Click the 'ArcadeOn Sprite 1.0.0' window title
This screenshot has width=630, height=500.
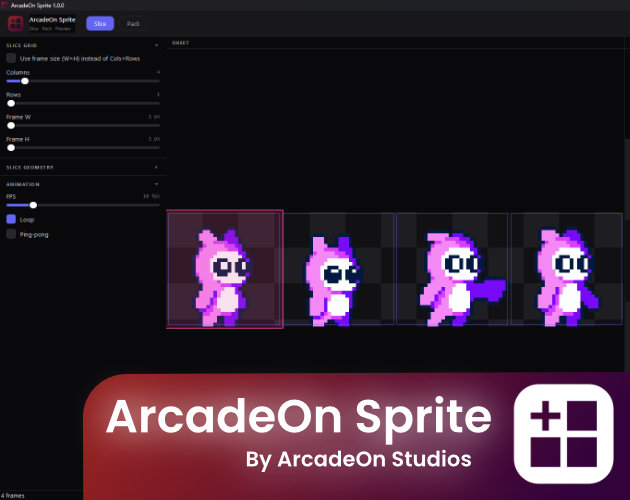point(37,5)
